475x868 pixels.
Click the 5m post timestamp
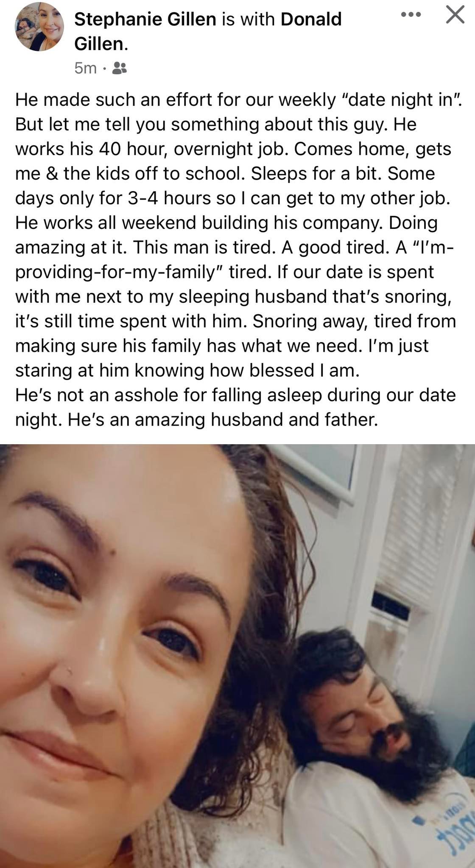click(85, 68)
